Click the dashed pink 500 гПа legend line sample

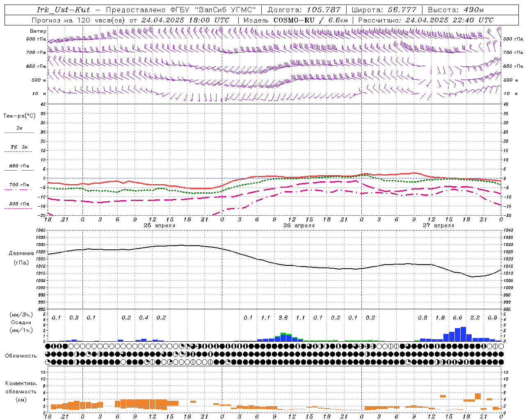(x=18, y=209)
